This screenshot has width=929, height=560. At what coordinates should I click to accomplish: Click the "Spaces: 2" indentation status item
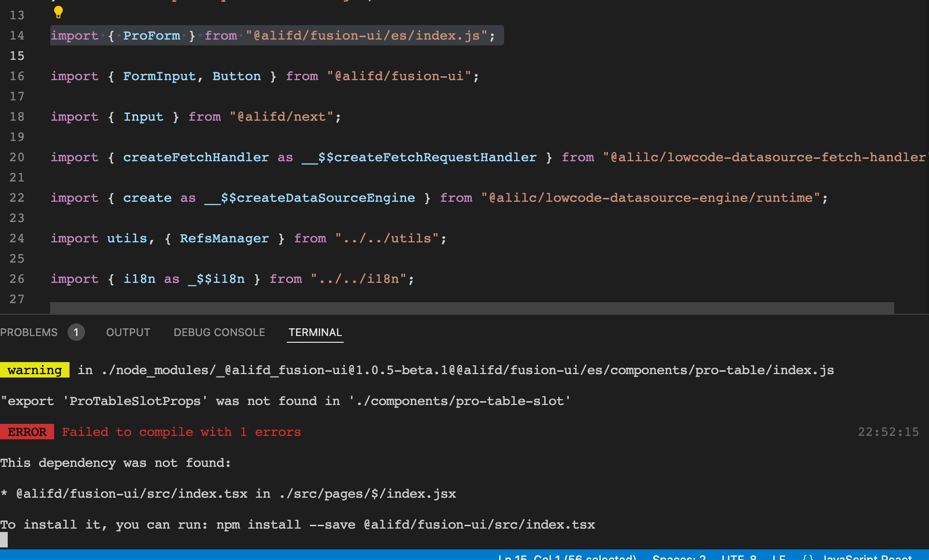[679, 557]
